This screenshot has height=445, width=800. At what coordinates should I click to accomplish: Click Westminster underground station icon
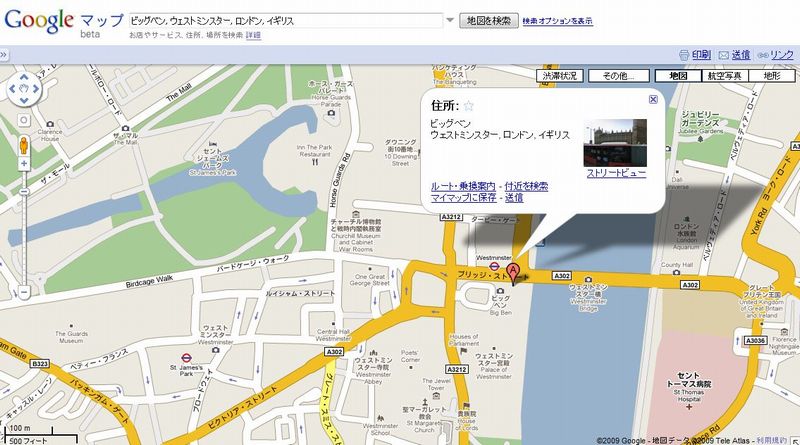click(494, 266)
